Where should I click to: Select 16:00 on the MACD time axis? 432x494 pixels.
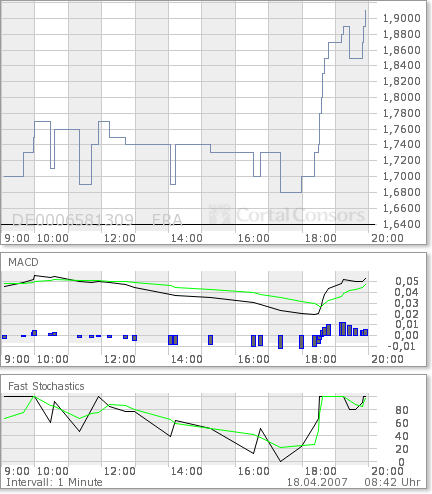click(254, 359)
